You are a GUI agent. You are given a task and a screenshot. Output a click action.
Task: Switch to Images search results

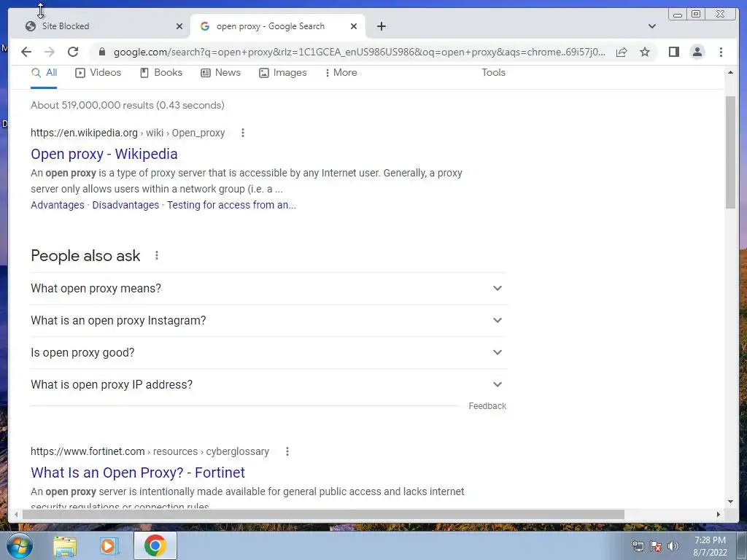tap(282, 73)
